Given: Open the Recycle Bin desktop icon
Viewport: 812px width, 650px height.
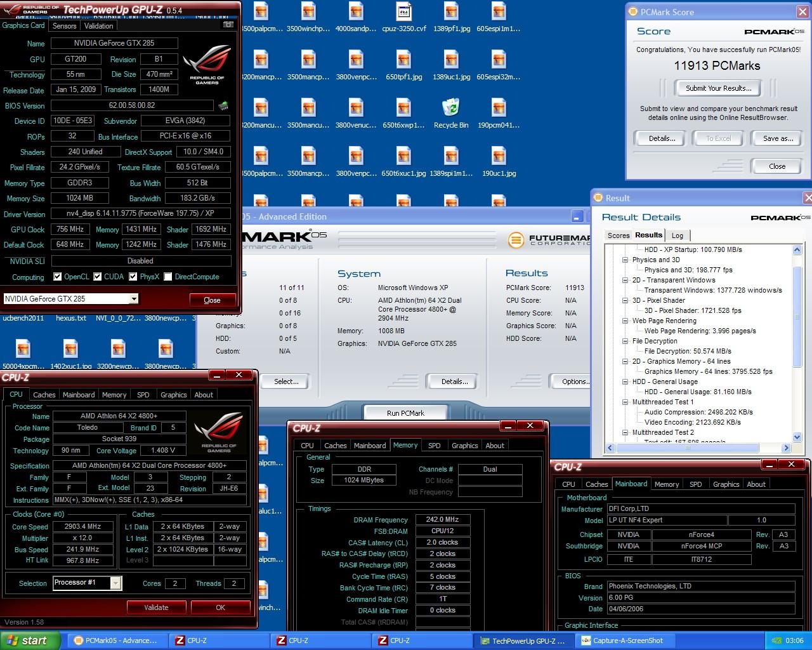Looking at the screenshot, I should (451, 114).
